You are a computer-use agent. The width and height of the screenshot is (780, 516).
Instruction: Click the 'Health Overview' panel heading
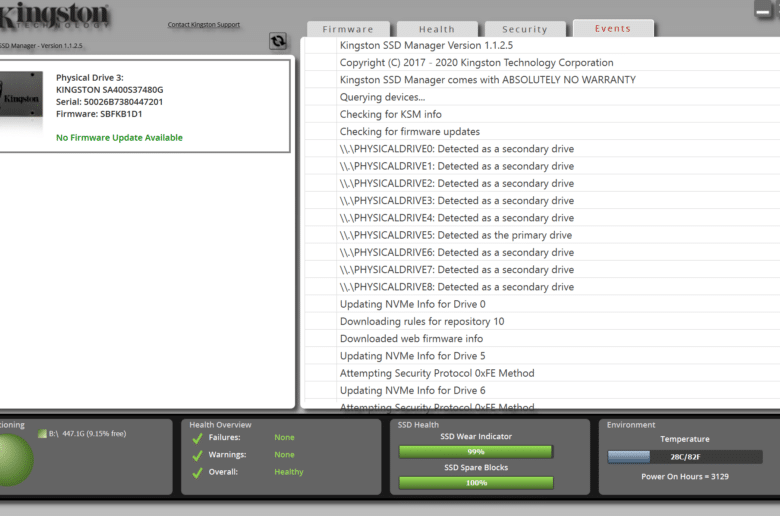220,425
